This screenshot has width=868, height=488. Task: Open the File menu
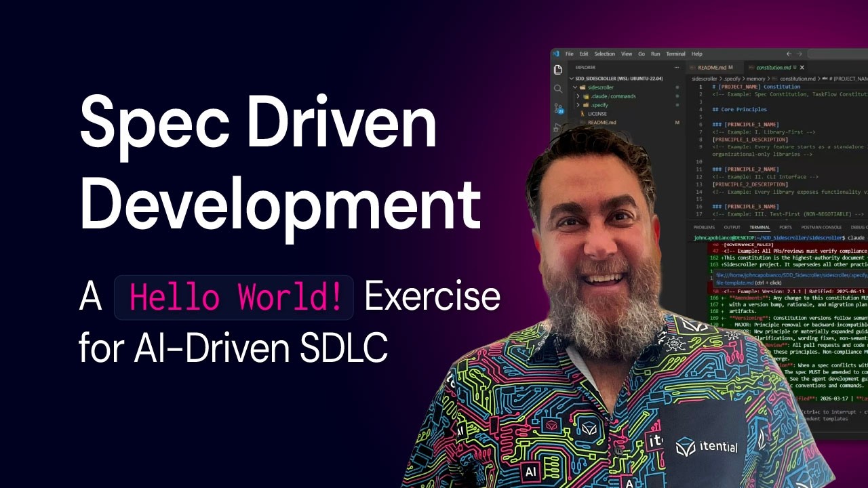[570, 54]
